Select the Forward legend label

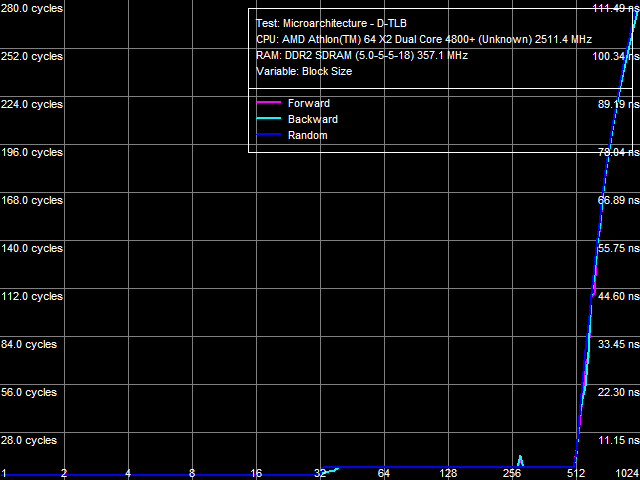(x=308, y=103)
